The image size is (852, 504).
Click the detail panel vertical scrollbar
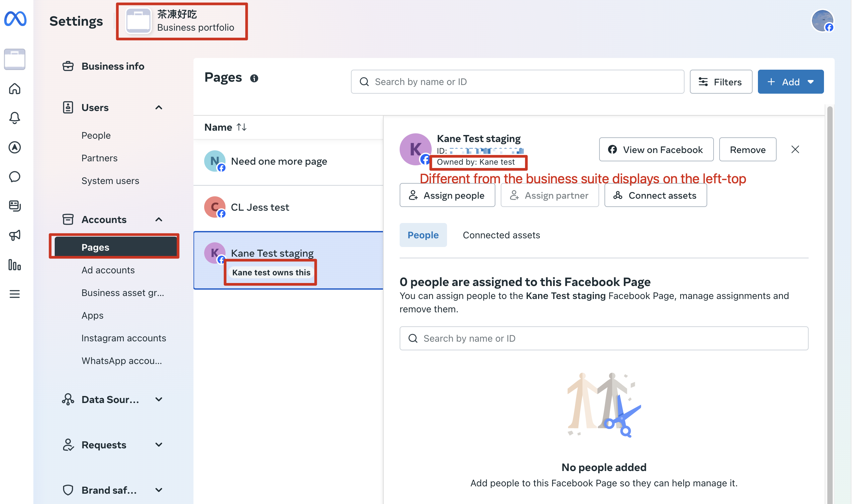(x=830, y=305)
